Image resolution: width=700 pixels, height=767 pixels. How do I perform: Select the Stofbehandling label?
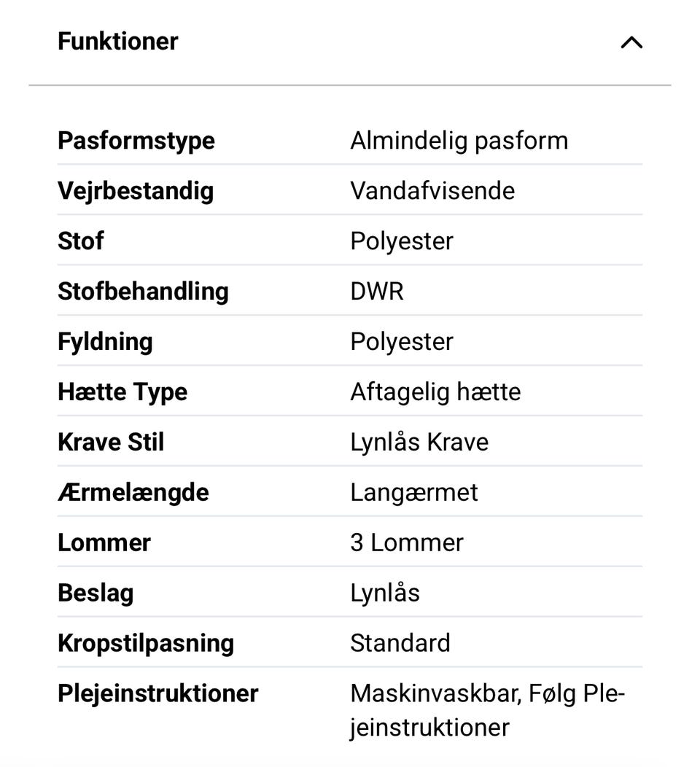tap(143, 291)
